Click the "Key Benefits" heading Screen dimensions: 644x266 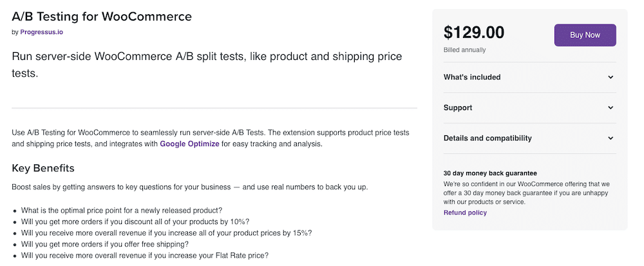(x=43, y=168)
